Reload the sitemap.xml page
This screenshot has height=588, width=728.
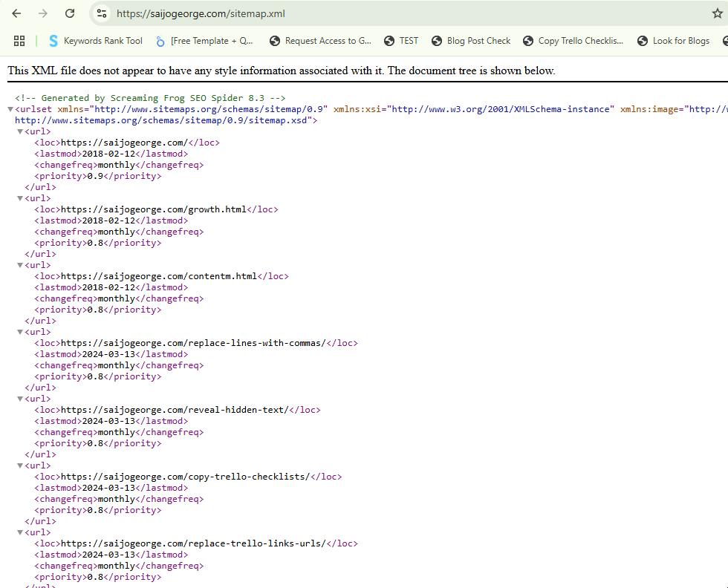click(70, 13)
